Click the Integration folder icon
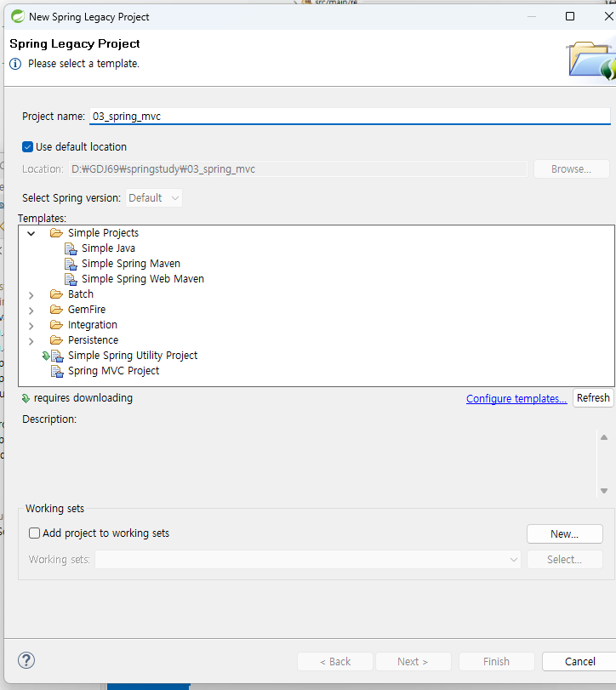The image size is (616, 690). pos(56,325)
